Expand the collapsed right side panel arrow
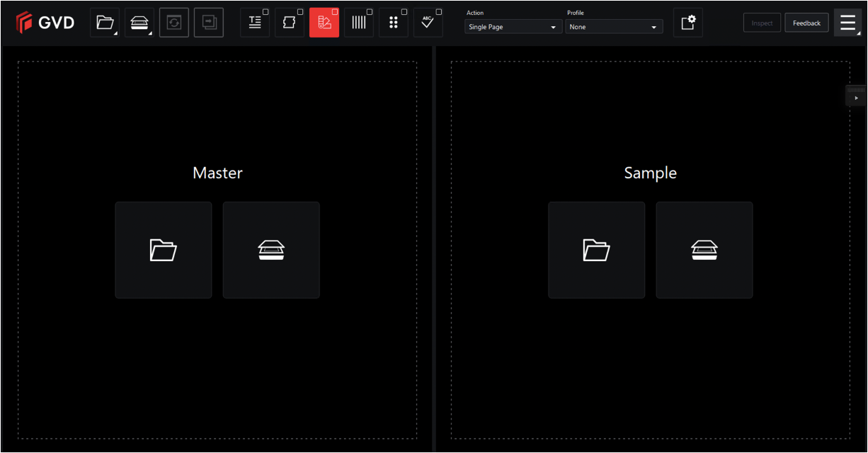 pos(856,98)
